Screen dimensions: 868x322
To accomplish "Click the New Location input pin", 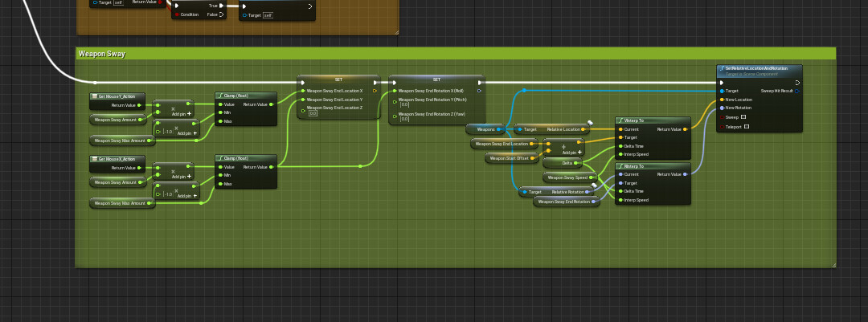I will point(722,100).
